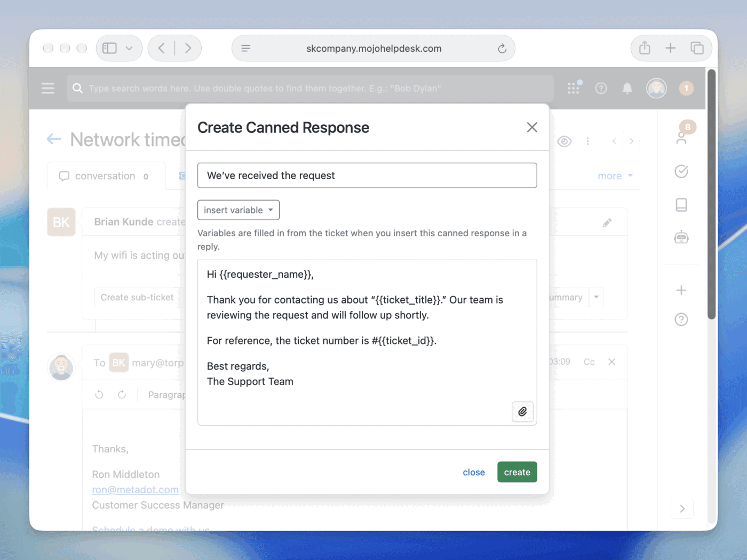The image size is (747, 560).
Task: Click the search magnifier icon
Action: point(78,88)
